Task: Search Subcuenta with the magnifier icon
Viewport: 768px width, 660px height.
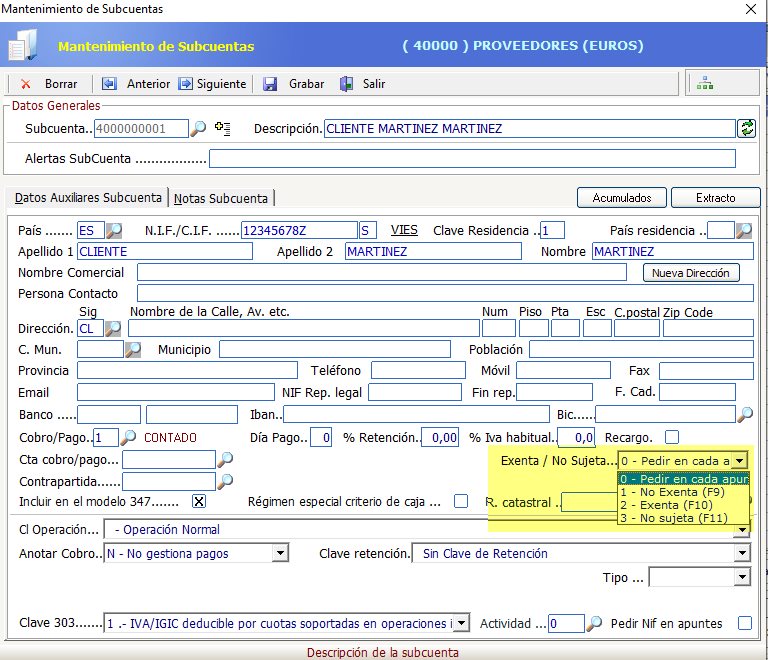Action: [x=199, y=128]
